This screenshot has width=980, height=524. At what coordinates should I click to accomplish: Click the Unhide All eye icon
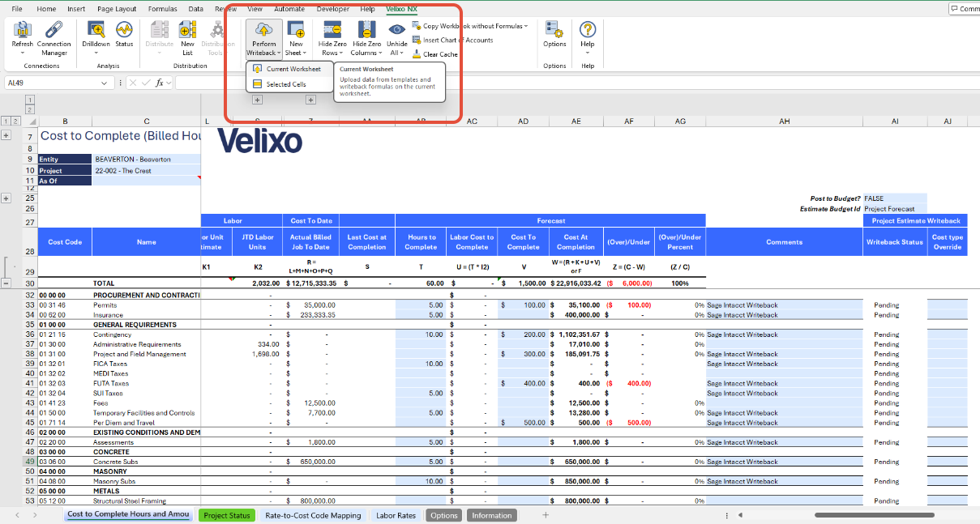pos(397,30)
